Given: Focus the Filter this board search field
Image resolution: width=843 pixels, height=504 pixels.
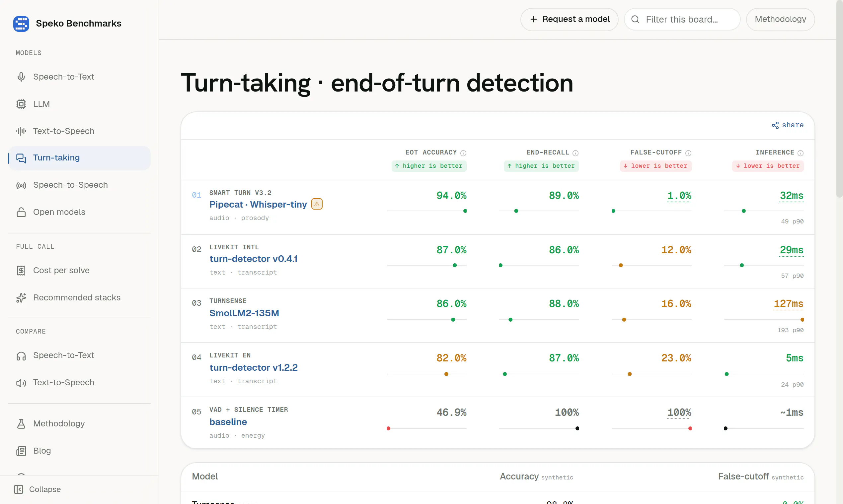Looking at the screenshot, I should (x=682, y=19).
